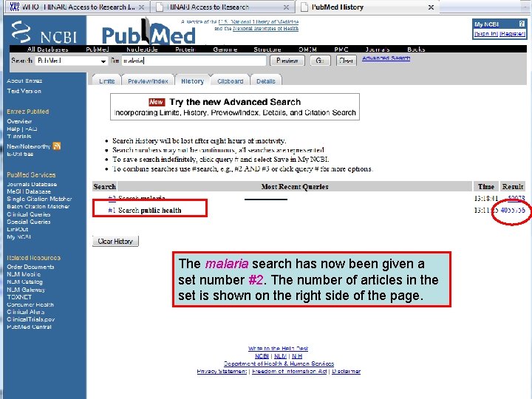Screen dimensions: 532x399
Task: Open LinkOut in the sidebar
Action: [17, 229]
